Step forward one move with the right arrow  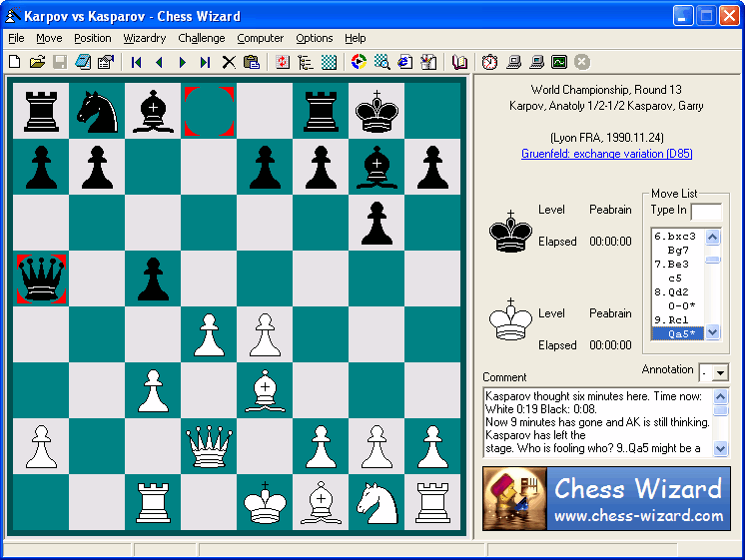182,62
